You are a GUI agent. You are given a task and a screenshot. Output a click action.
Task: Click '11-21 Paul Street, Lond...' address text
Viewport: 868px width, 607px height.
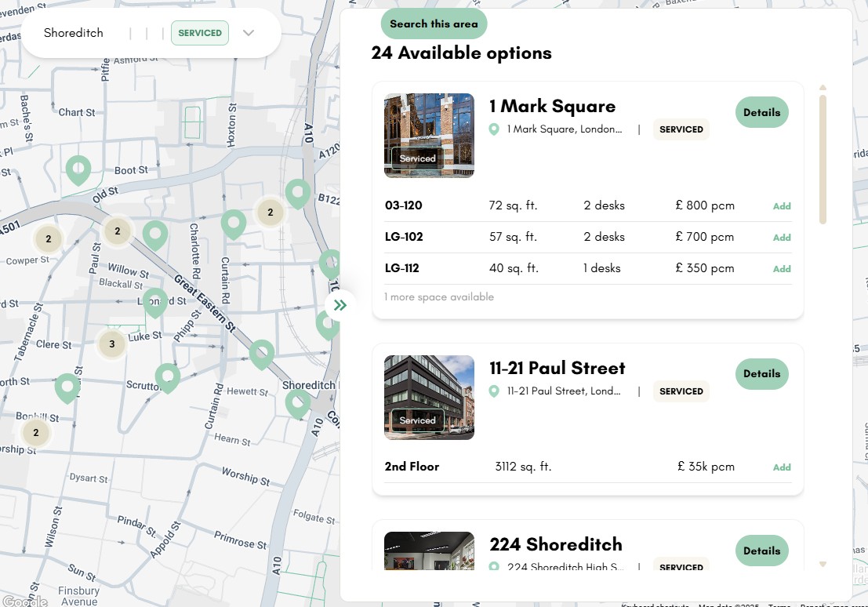[564, 391]
